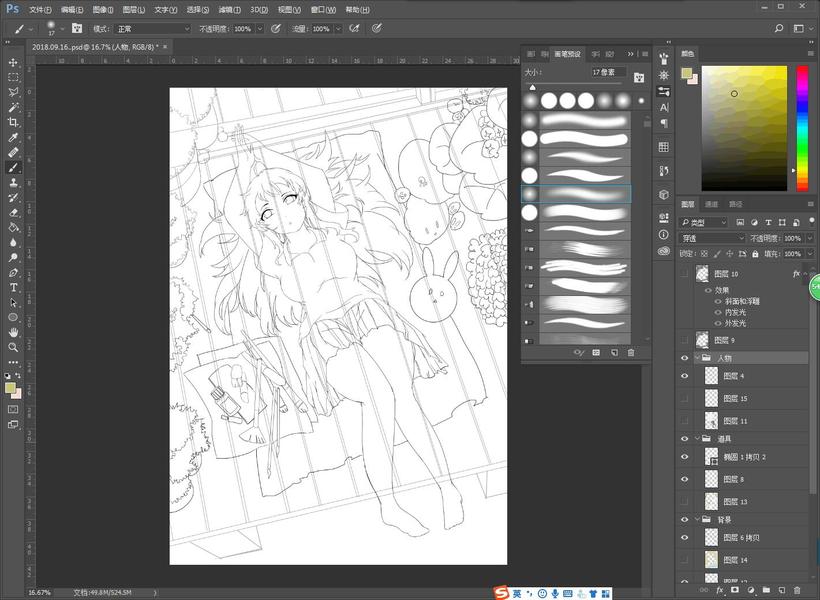Viewport: 820px width, 600px height.
Task: Select the 2018.09.16 document tab
Action: [x=99, y=47]
